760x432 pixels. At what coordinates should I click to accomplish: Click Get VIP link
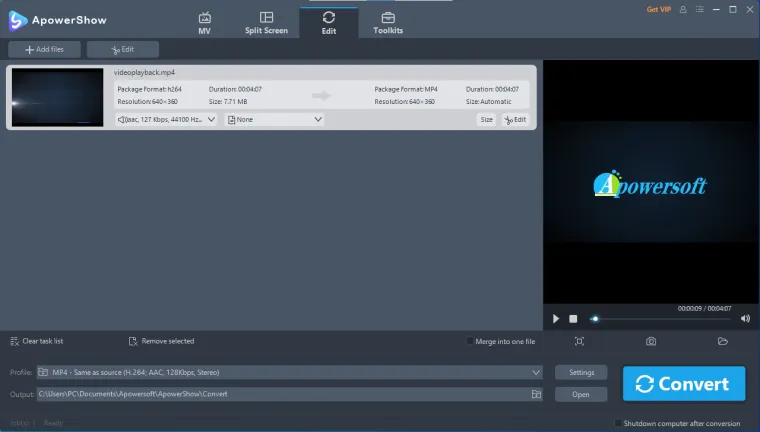[x=658, y=9]
